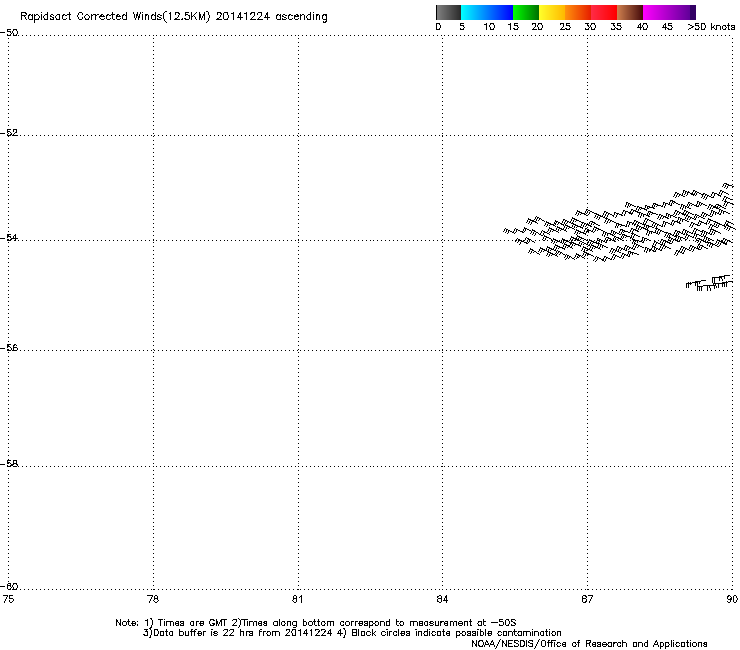Click the latitude label '-54'
Screen dimensions: 740x650
coord(9,237)
